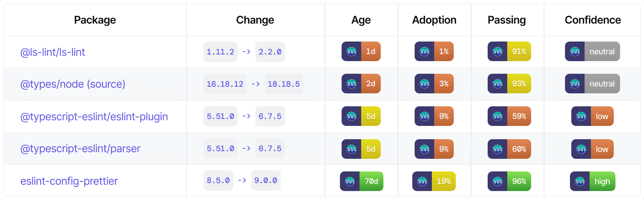The height and width of the screenshot is (200, 644).
Task: Select the Mend icon on @types/node Passing badge
Action: pyautogui.click(x=497, y=84)
